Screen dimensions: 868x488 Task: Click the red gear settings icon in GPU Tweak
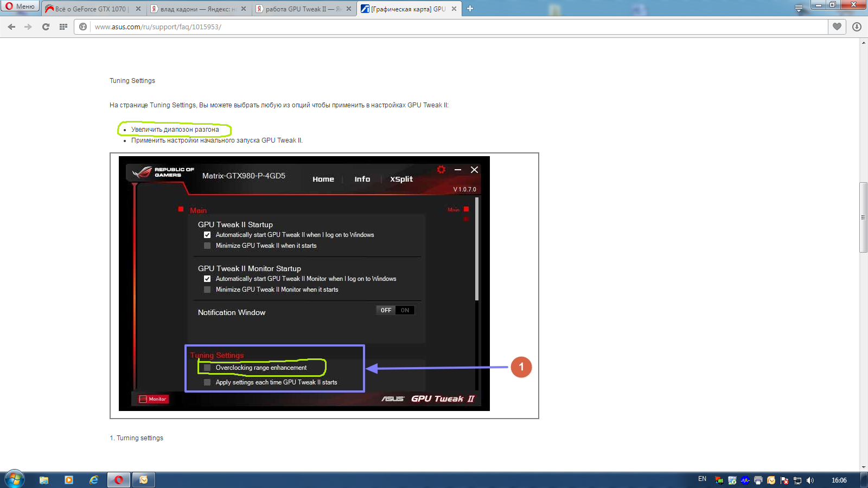click(x=441, y=170)
